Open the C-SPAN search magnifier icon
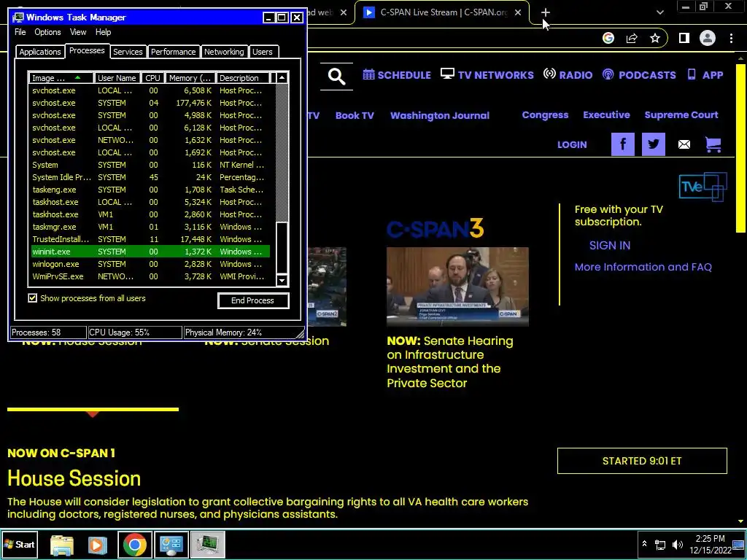 click(x=336, y=76)
